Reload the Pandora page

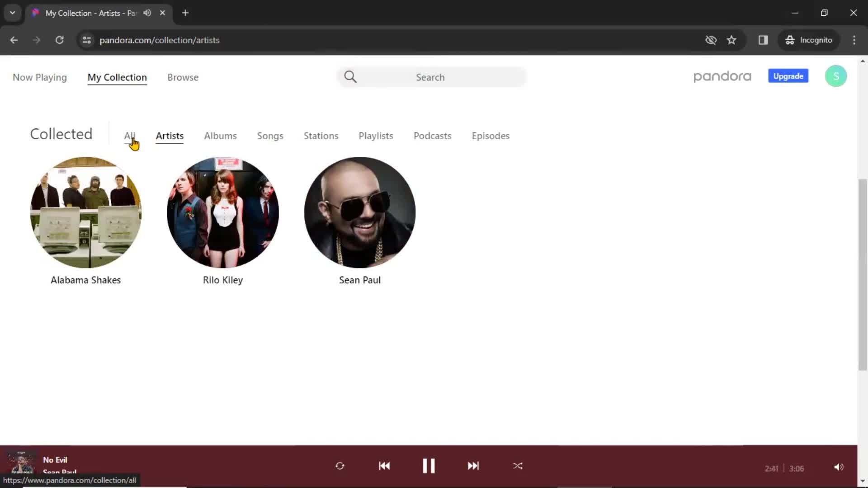pyautogui.click(x=59, y=40)
